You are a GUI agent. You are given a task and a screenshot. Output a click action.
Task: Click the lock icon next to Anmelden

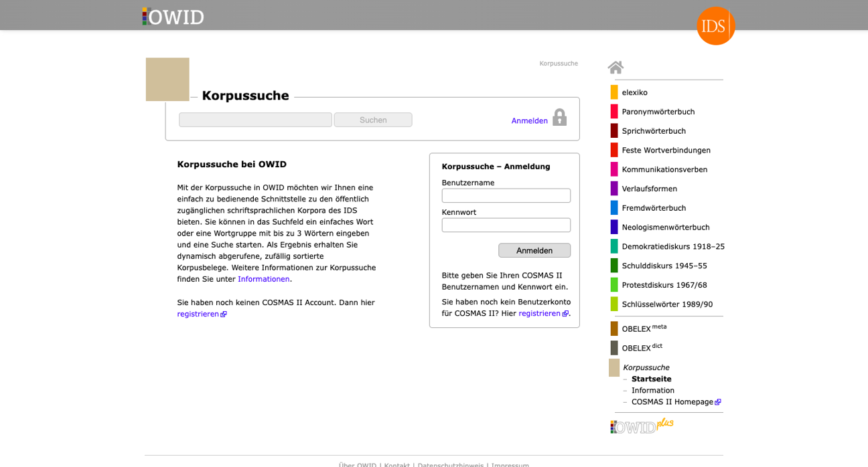[560, 117]
